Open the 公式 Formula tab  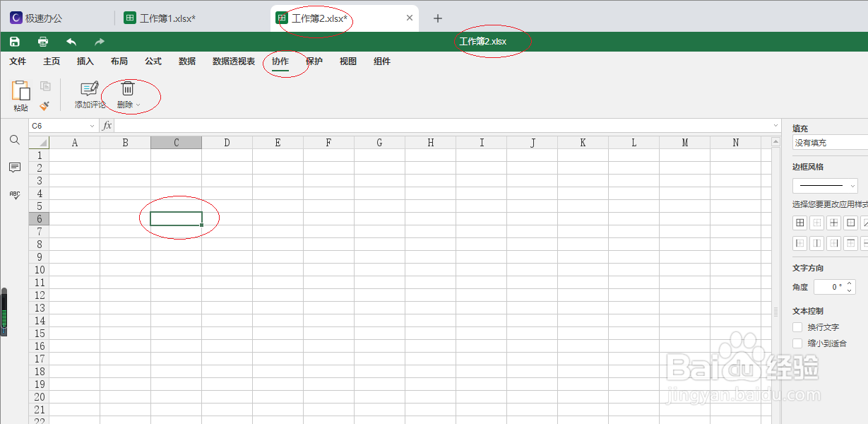153,61
